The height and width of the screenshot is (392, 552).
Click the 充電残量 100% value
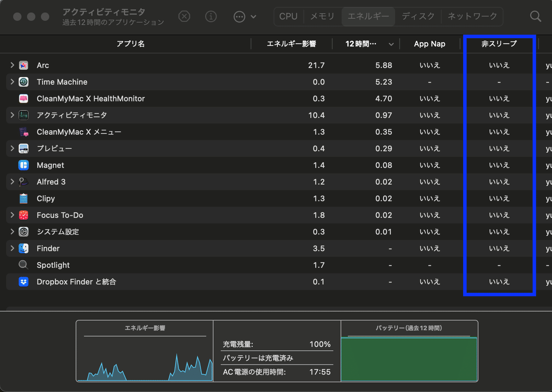coord(320,344)
